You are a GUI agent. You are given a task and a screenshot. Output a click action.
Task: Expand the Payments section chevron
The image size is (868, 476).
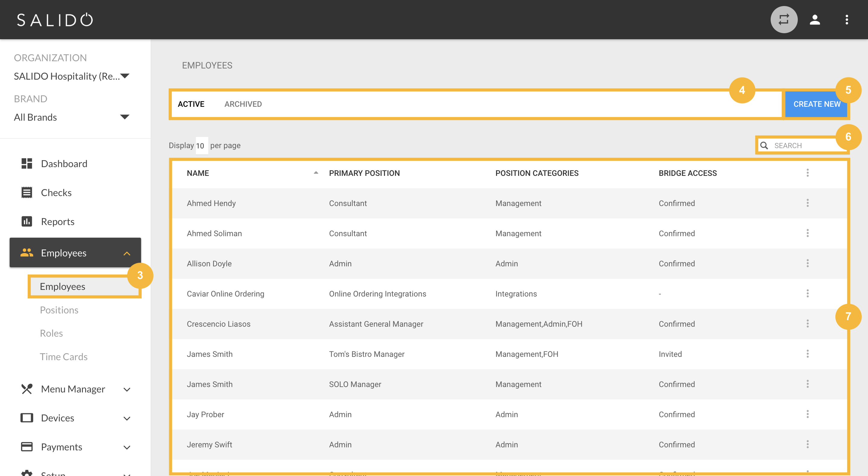click(127, 447)
